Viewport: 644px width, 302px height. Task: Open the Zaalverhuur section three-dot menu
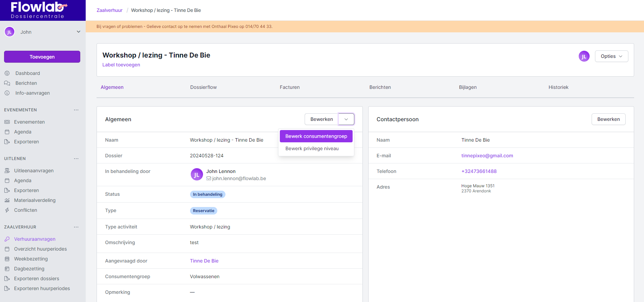pyautogui.click(x=76, y=227)
